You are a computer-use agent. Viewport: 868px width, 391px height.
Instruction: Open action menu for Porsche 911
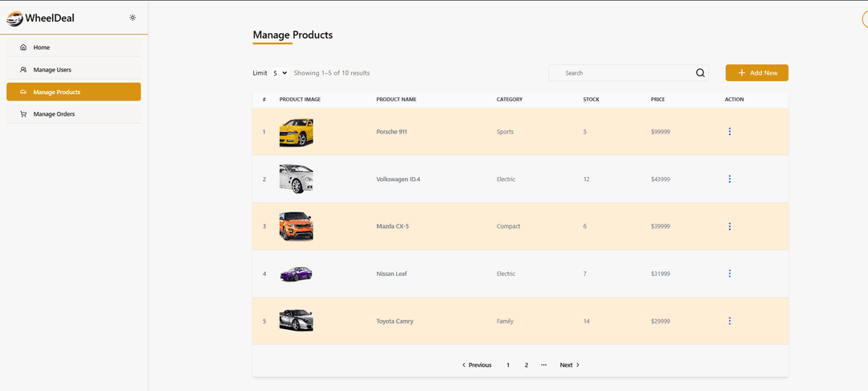[x=729, y=132]
